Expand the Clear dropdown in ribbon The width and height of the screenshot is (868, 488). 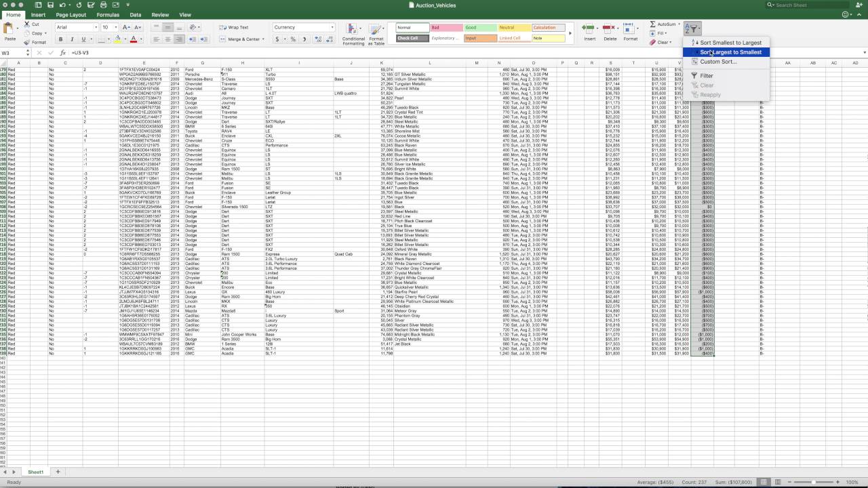(671, 42)
